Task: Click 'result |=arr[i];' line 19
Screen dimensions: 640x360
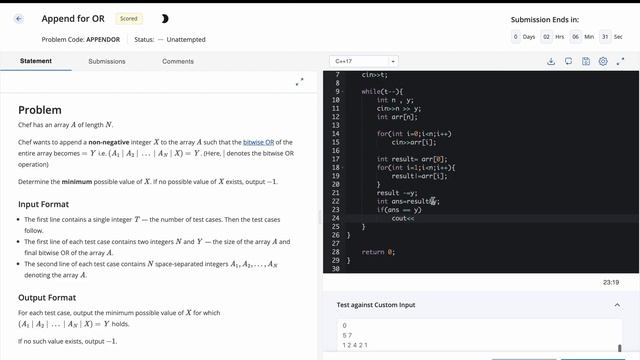Action: 419,176
